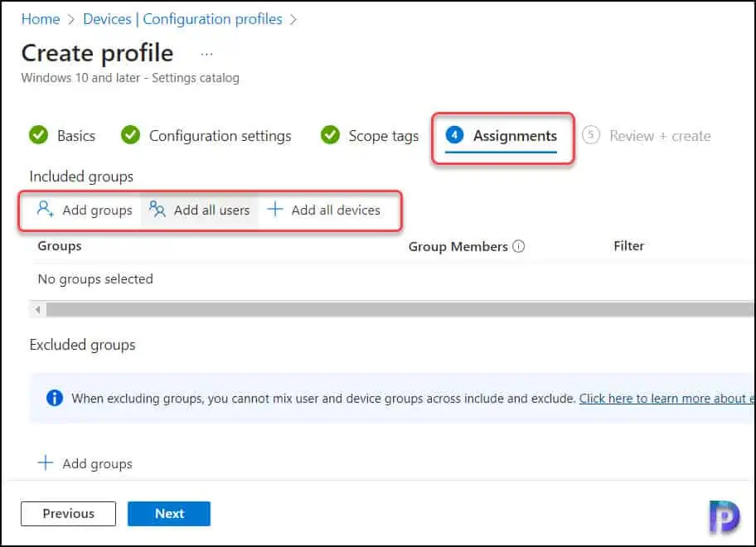This screenshot has height=547, width=756.
Task: Open the Home breadcrumb link
Action: pos(41,19)
